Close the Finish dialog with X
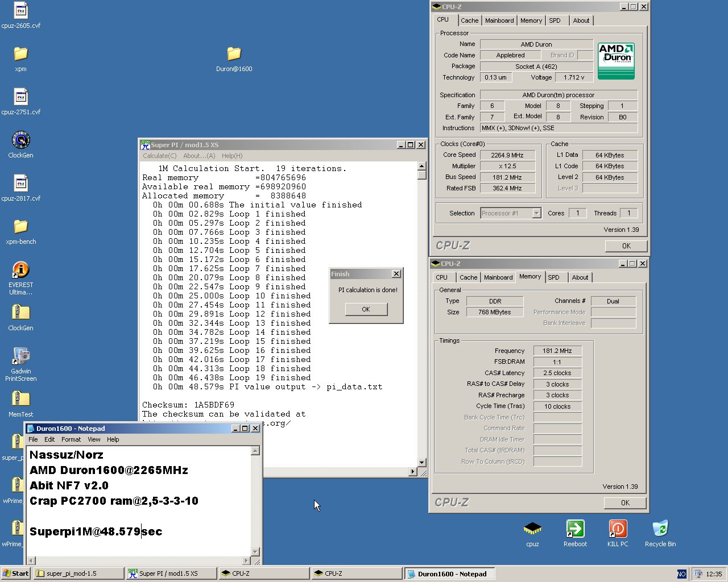 [396, 274]
